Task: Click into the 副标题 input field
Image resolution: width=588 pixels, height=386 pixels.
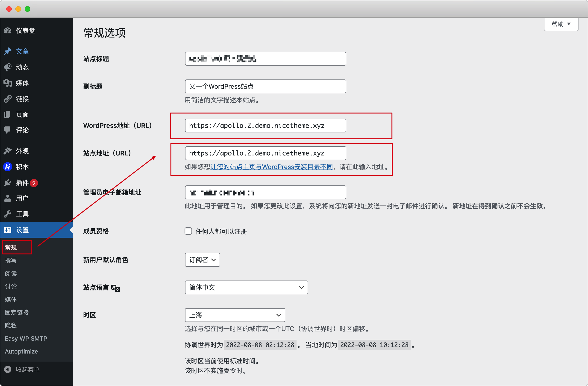Action: click(x=266, y=86)
